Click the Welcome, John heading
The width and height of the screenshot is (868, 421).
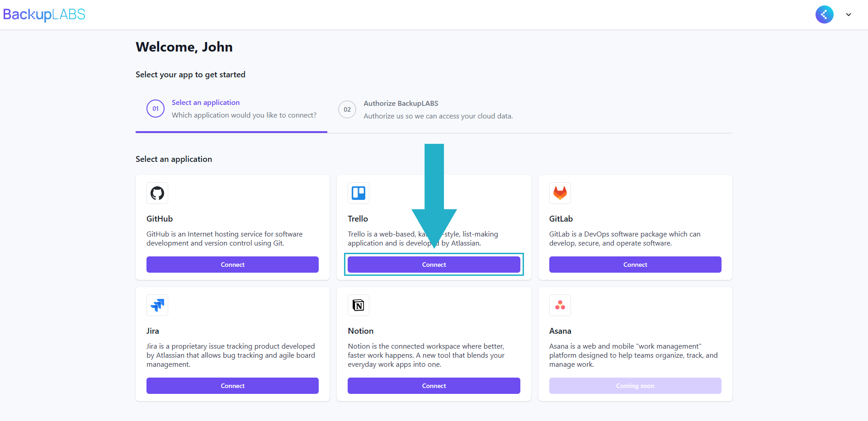point(184,47)
